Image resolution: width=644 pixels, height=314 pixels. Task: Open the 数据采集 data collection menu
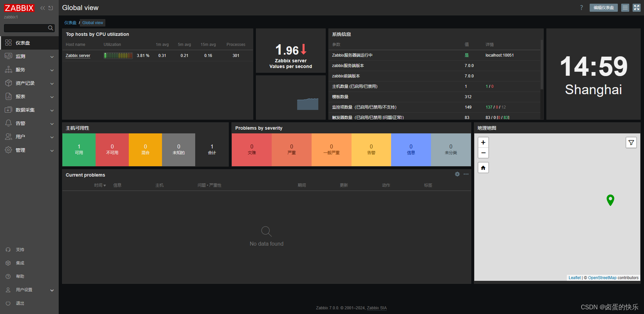click(x=30, y=110)
